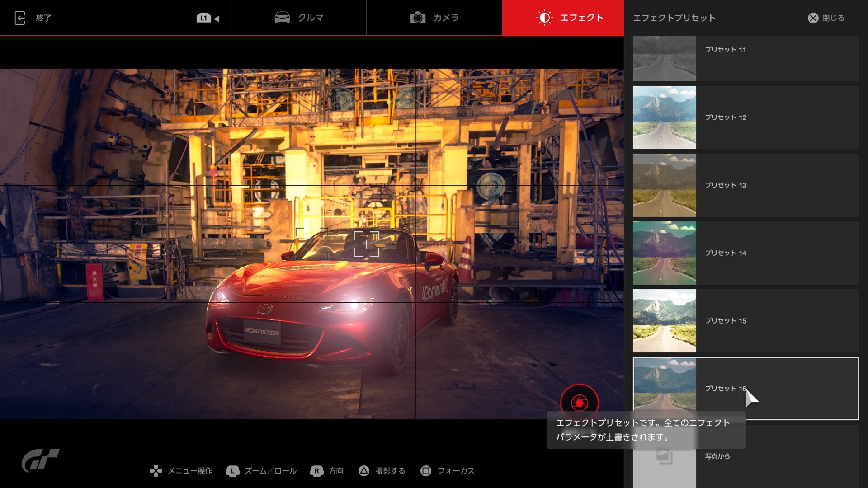Click the camera icon in the カメラ tab
Screen dimensions: 868x488
418,18
